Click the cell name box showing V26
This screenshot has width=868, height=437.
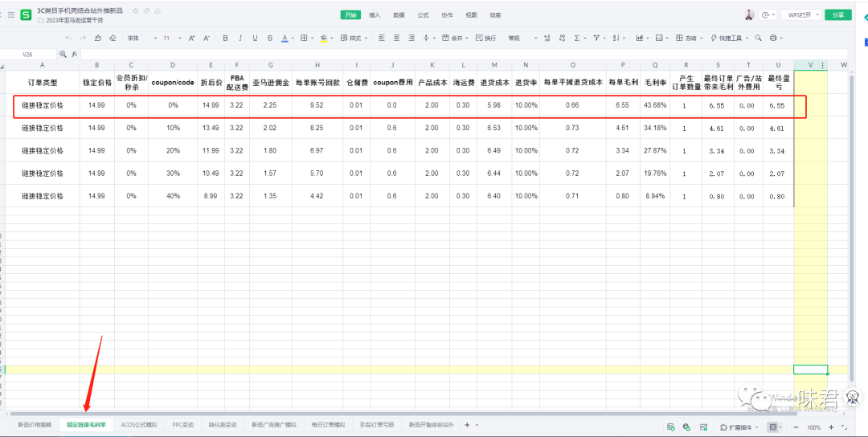tap(28, 54)
